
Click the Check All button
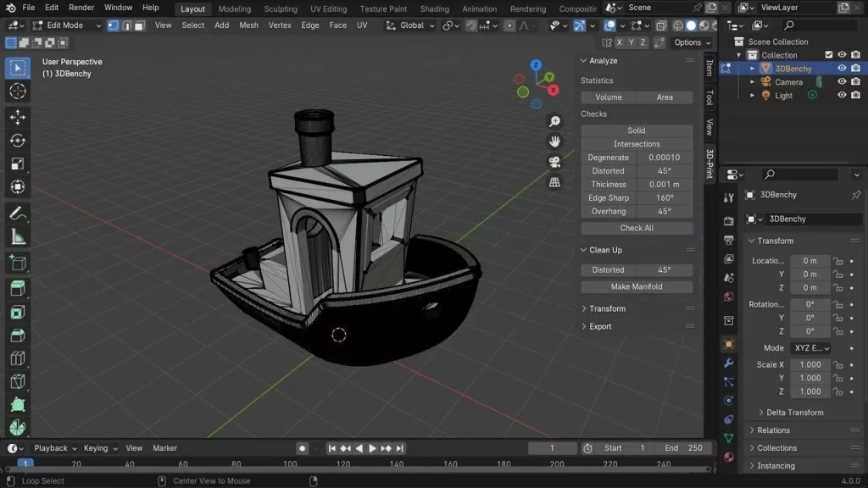[637, 228]
